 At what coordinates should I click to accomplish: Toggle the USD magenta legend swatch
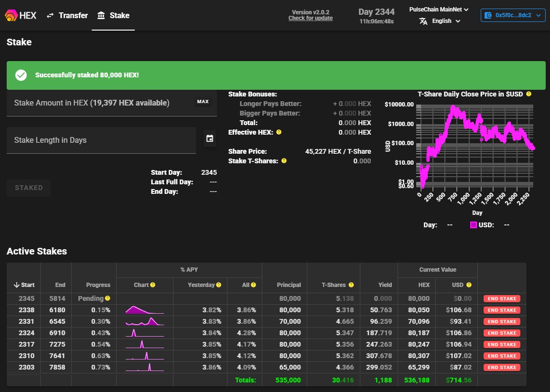click(x=474, y=225)
